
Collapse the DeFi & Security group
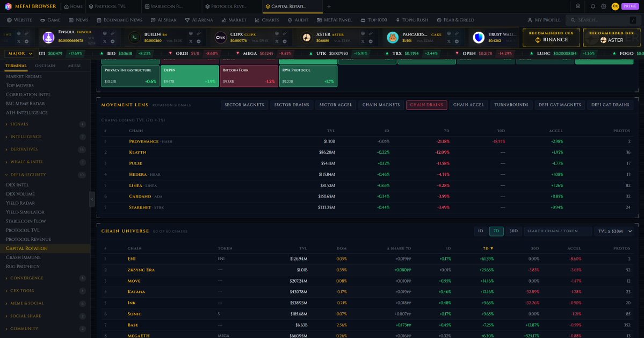click(x=45, y=175)
